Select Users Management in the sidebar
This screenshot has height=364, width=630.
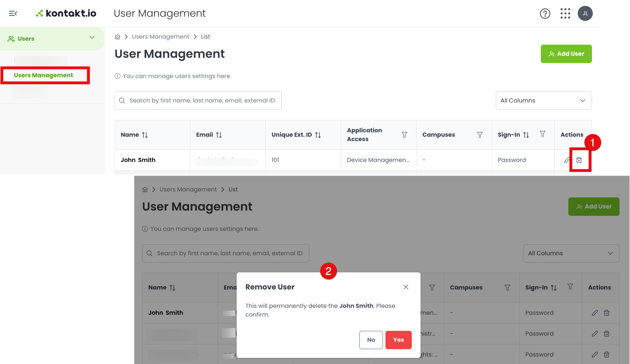[x=43, y=75]
